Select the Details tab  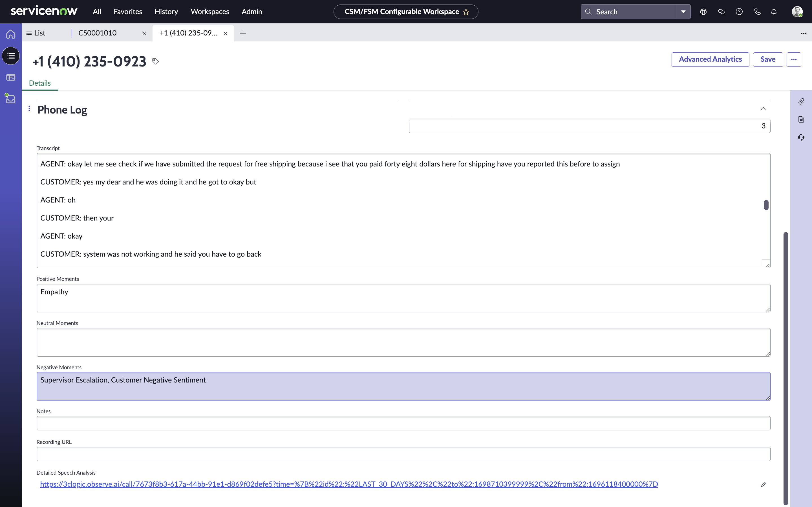pyautogui.click(x=40, y=83)
